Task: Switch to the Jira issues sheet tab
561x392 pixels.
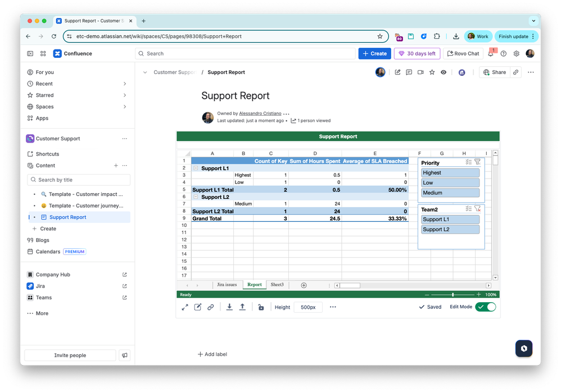Action: point(227,285)
